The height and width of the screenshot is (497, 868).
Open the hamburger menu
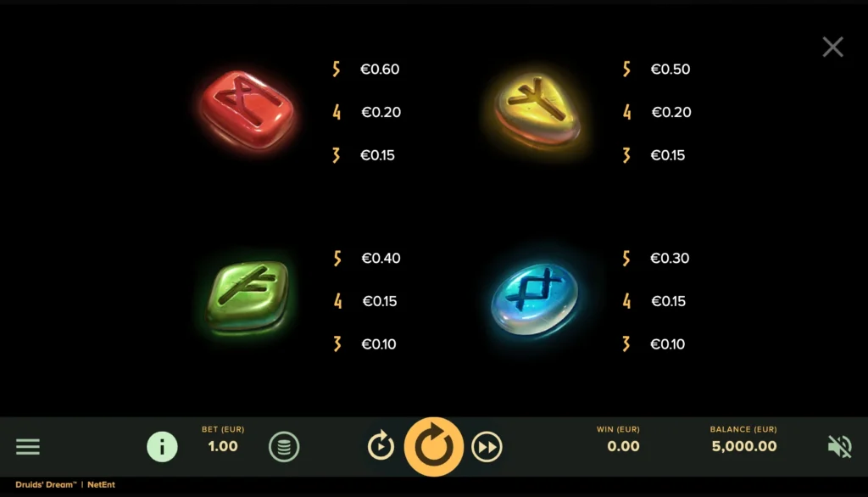point(28,447)
